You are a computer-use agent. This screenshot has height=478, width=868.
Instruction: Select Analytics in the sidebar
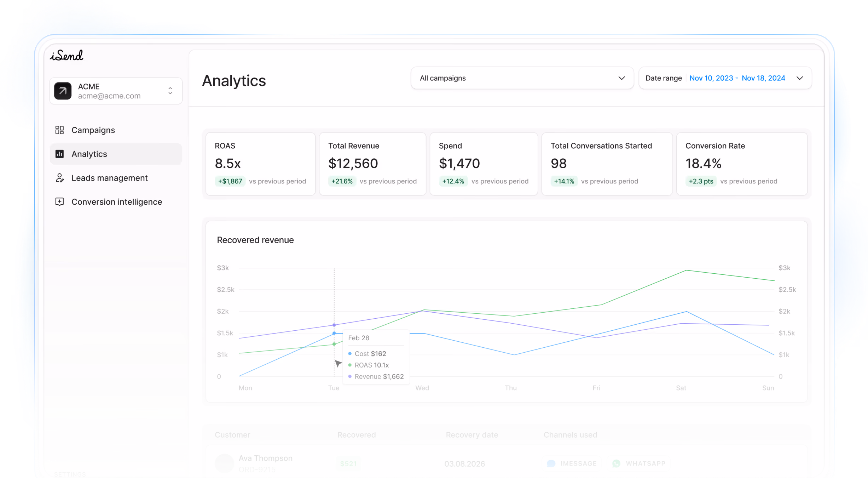(x=116, y=154)
